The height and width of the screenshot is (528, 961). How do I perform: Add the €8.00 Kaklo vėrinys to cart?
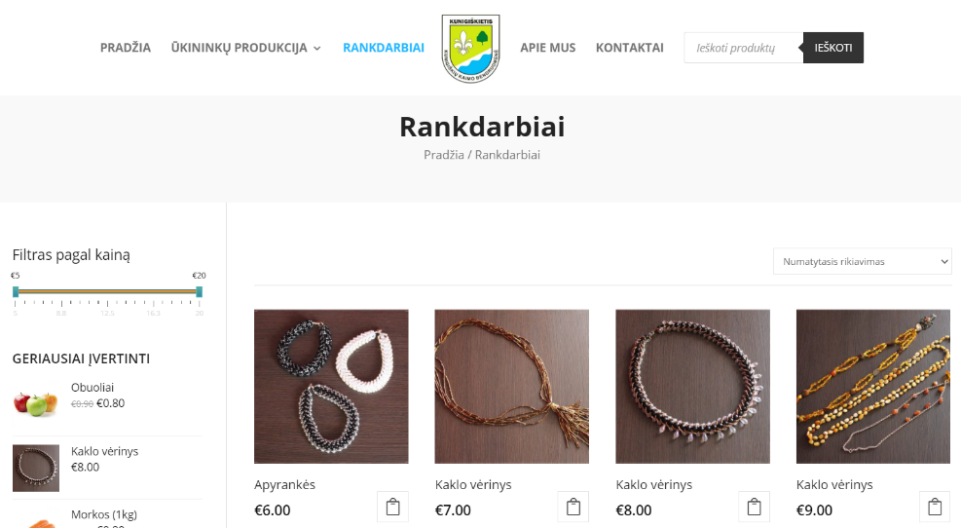click(754, 507)
